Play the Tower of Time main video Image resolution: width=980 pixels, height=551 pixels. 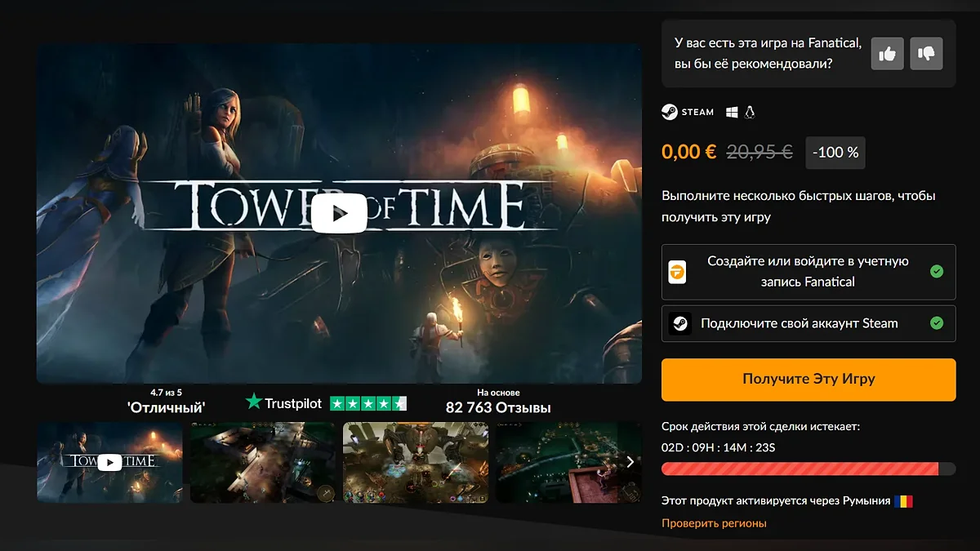click(x=340, y=214)
